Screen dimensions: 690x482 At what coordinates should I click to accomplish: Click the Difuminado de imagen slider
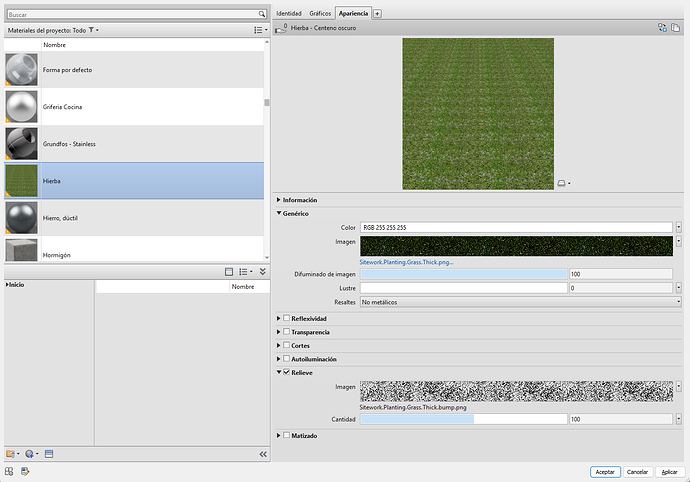(x=463, y=274)
